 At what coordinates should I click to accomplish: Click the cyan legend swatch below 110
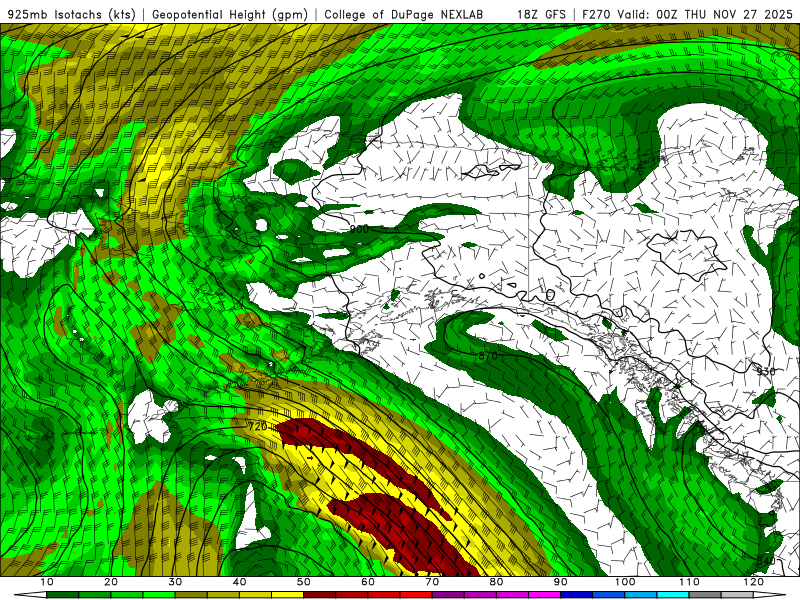click(x=673, y=595)
